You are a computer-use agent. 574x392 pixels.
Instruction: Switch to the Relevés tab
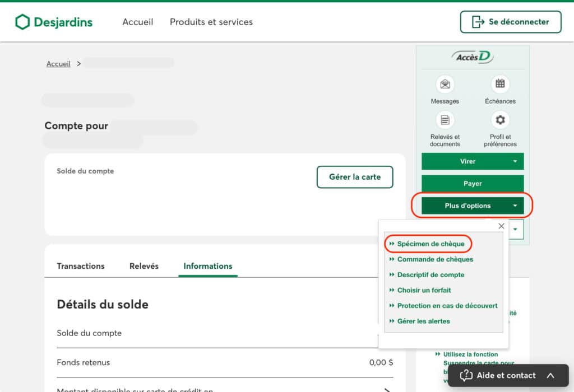click(x=144, y=266)
